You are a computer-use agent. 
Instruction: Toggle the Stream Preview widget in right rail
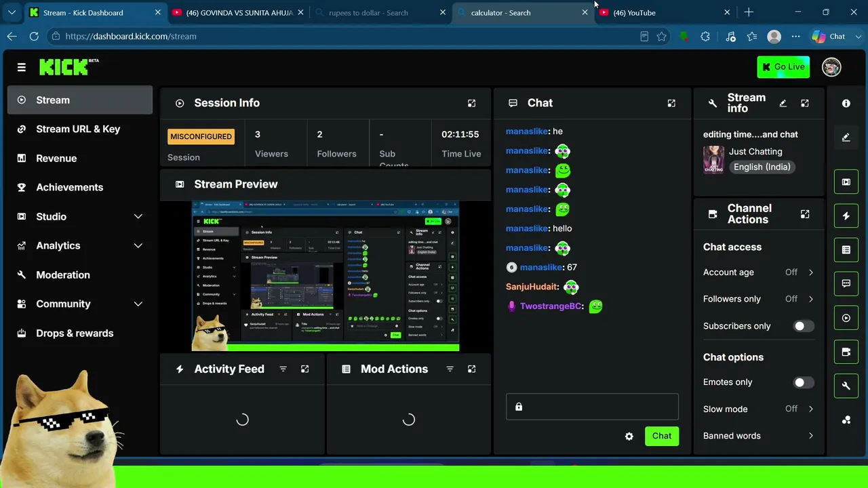(846, 182)
